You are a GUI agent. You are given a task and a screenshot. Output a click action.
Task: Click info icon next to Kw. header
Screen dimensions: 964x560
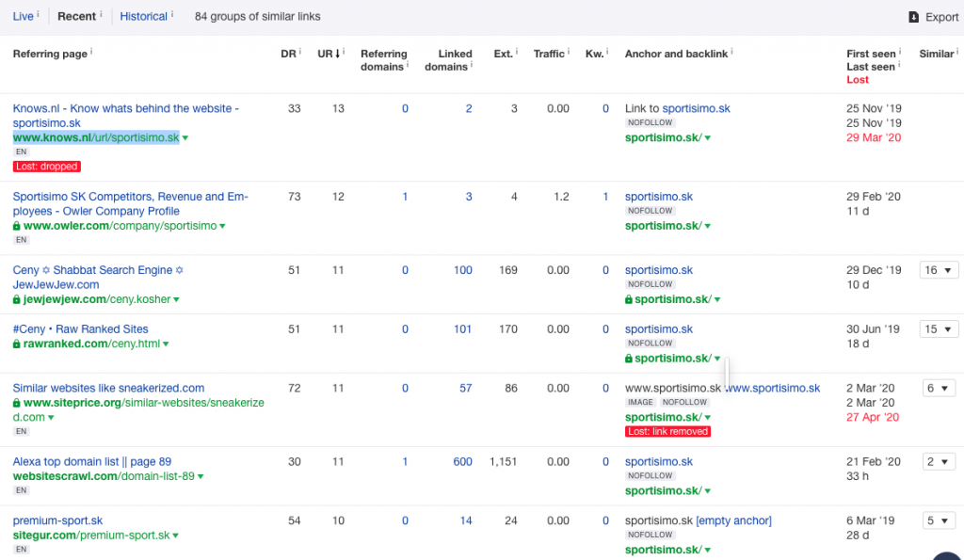[x=607, y=52]
